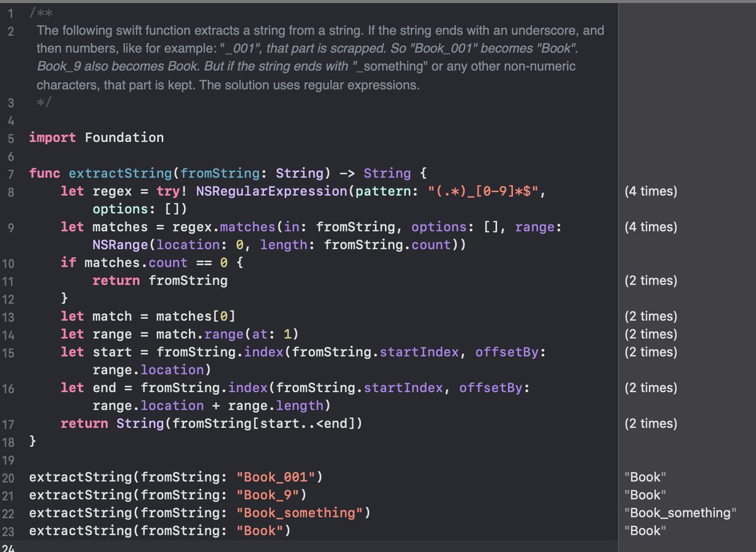Click the "start" variable declared on line 15

click(112, 352)
